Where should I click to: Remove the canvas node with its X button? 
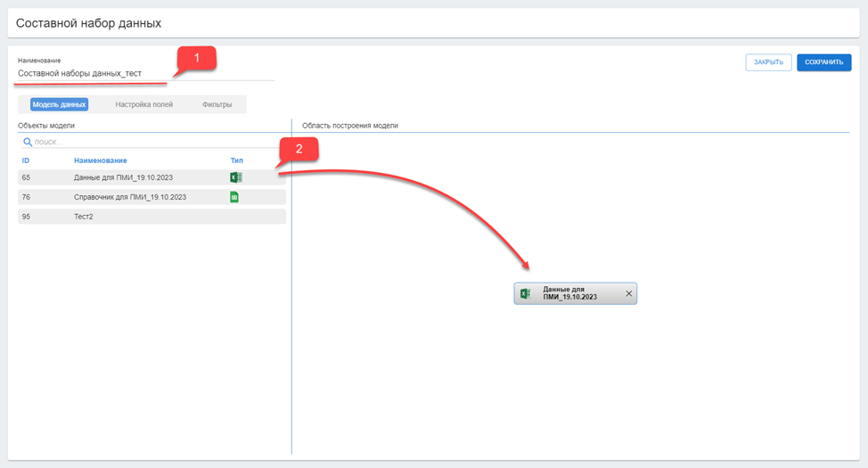pos(628,293)
